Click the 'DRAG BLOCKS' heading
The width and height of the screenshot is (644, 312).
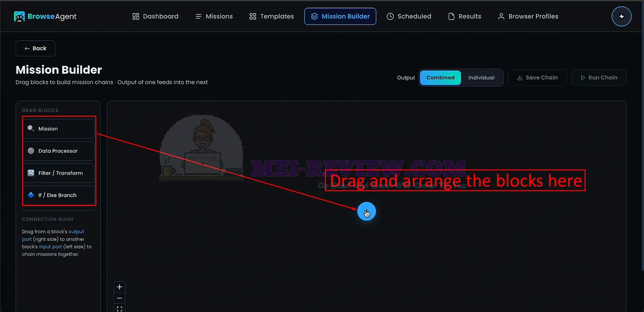40,110
